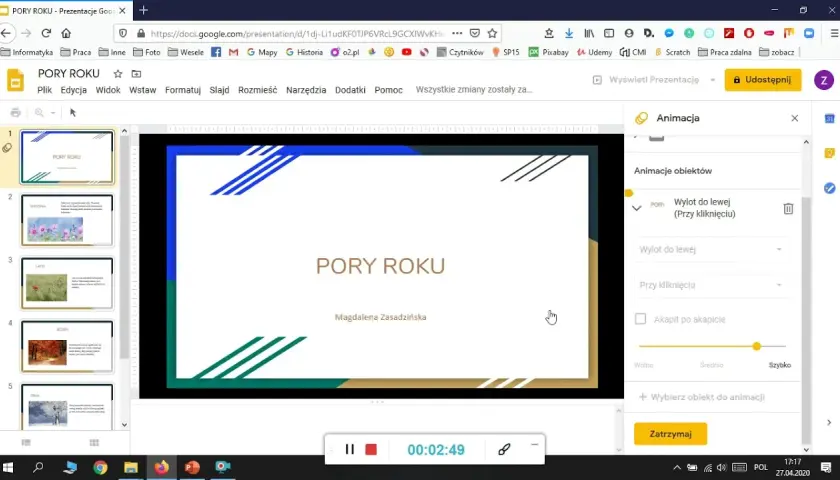Open Facebook bookmark icon
840x480 pixels.
click(216, 52)
